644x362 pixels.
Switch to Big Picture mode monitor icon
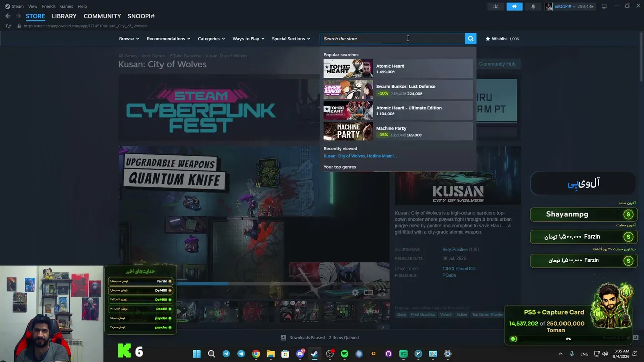604,6
